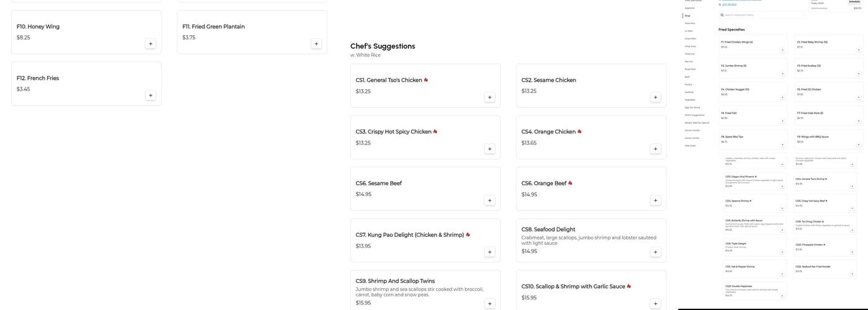Click the Schedule button
Viewport: 868px width, 310px height.
click(x=854, y=2)
